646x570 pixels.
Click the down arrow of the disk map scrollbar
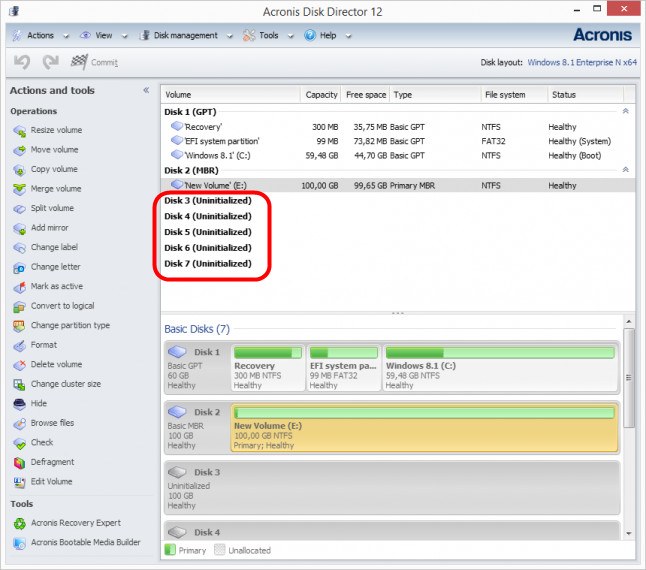(629, 533)
